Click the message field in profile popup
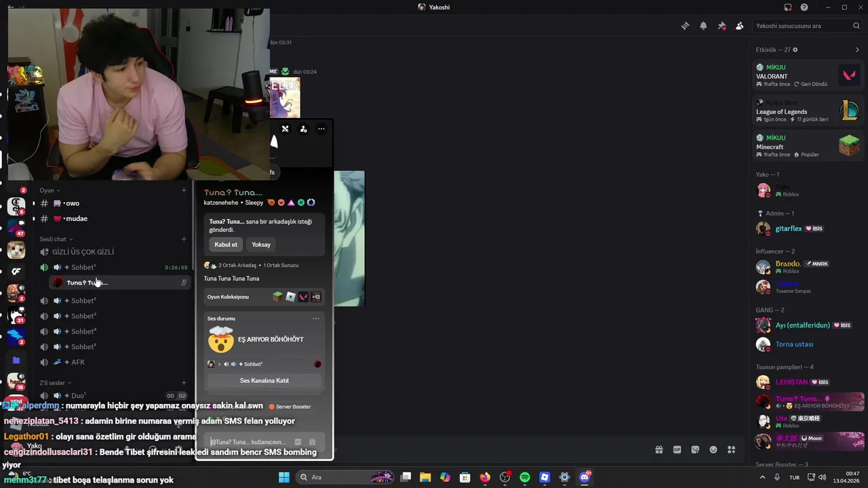868x488 pixels. [264, 442]
